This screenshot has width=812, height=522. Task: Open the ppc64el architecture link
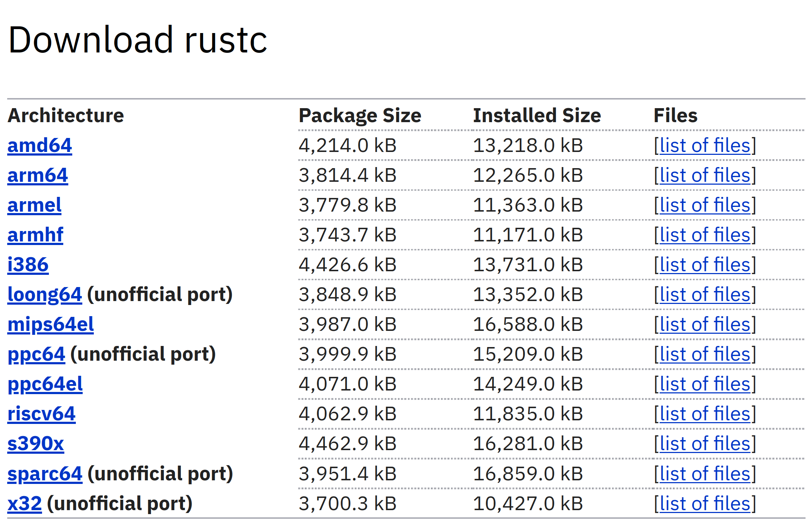[x=45, y=384]
